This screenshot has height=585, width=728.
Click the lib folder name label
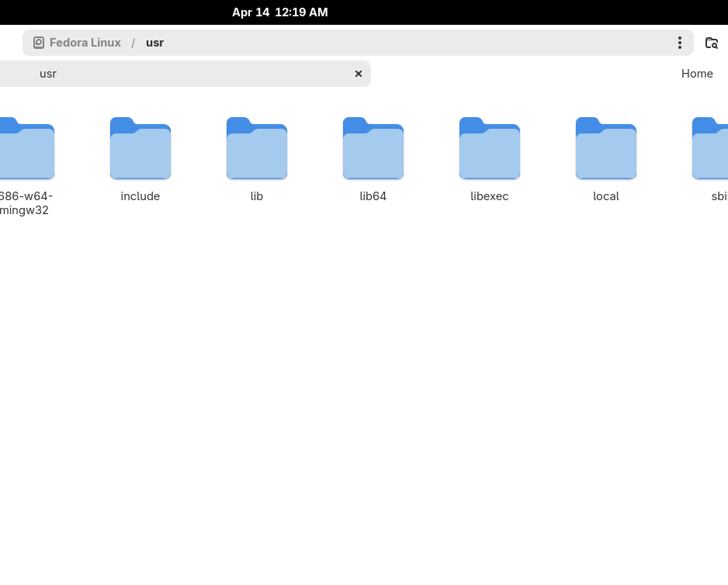[x=257, y=196]
